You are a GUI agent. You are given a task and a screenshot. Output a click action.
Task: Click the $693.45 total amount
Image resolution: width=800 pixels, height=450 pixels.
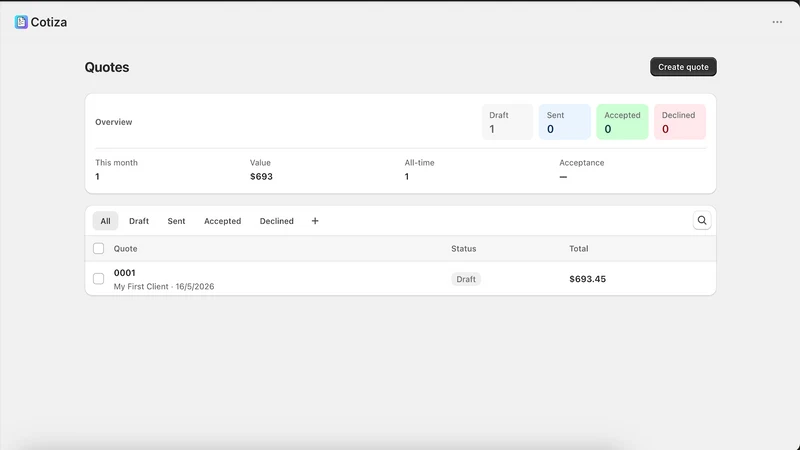point(587,279)
